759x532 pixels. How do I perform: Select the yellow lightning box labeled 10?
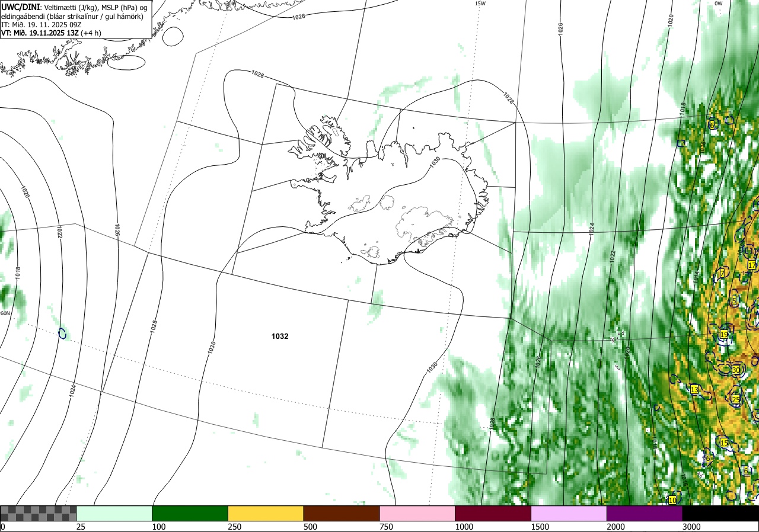tap(672, 500)
